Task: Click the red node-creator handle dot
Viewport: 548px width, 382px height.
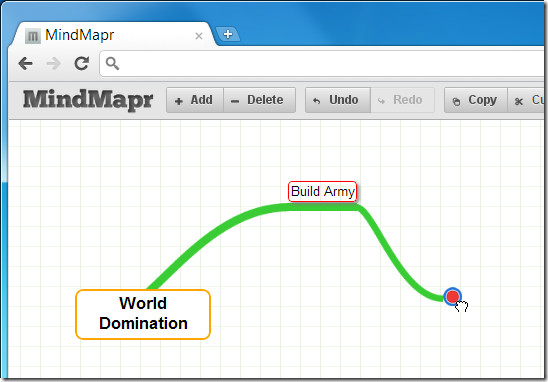Action: (x=453, y=297)
